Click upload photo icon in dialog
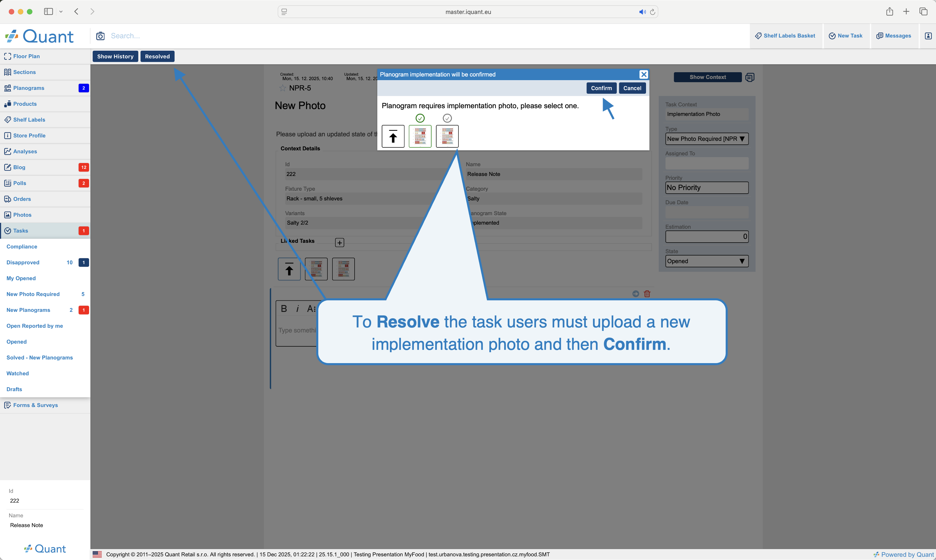 pos(393,136)
